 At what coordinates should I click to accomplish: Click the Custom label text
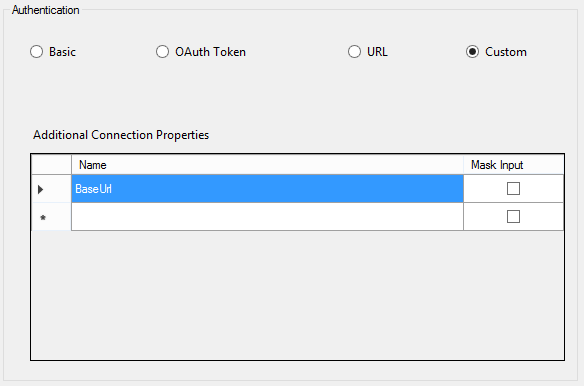tap(506, 52)
